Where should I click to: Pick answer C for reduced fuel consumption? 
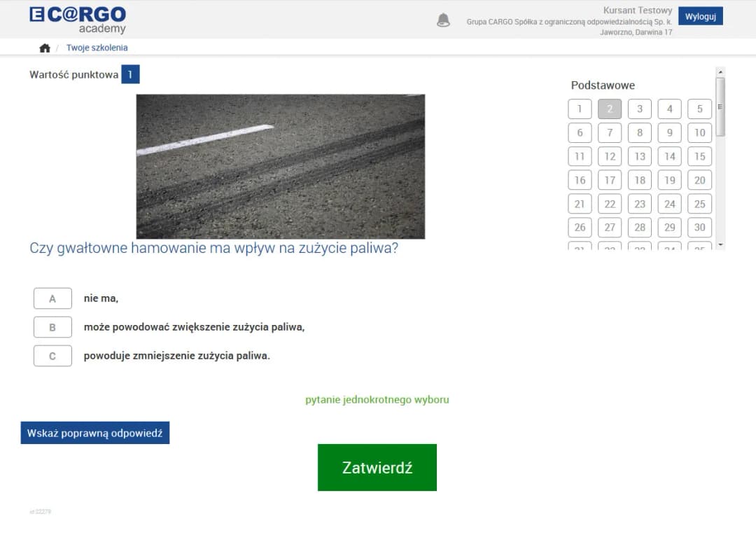pos(52,356)
